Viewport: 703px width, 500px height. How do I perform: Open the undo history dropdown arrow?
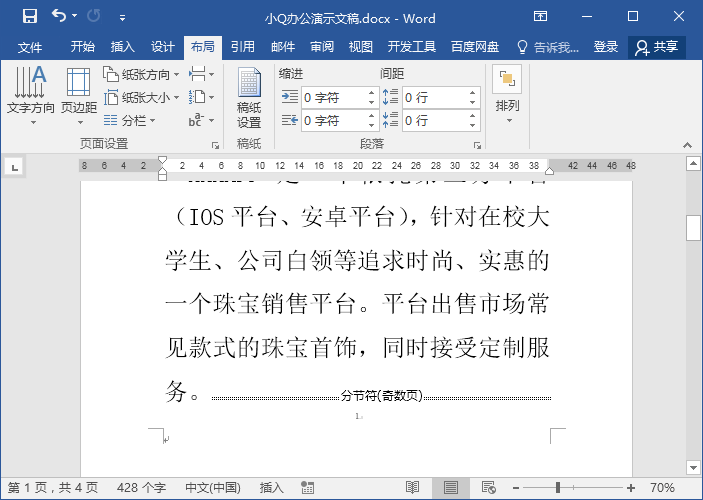[x=74, y=16]
